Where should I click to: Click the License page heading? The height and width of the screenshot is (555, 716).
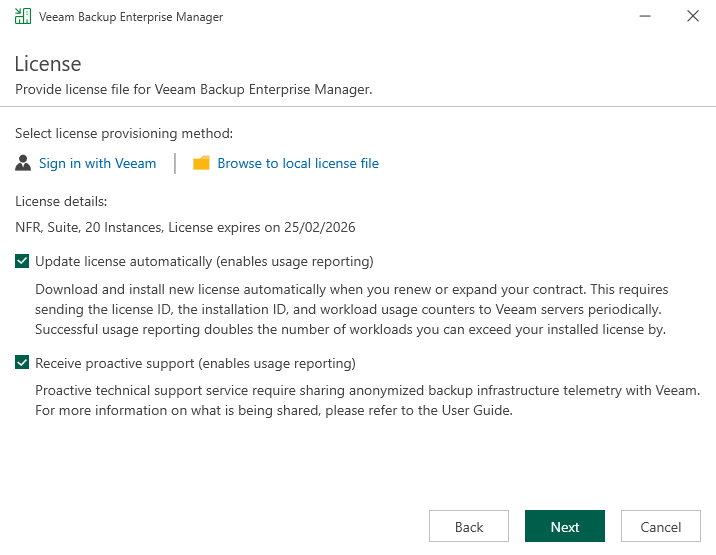point(48,64)
